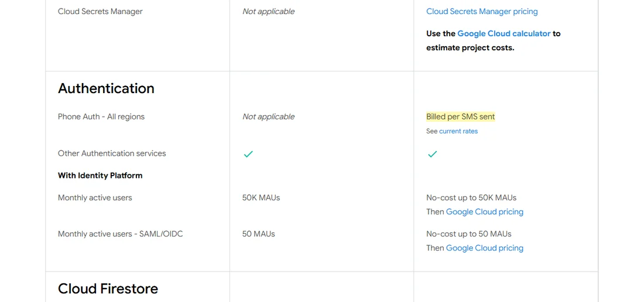Click the 'Cloud Secrets Manager' row label
The height and width of the screenshot is (302, 644).
point(100,12)
